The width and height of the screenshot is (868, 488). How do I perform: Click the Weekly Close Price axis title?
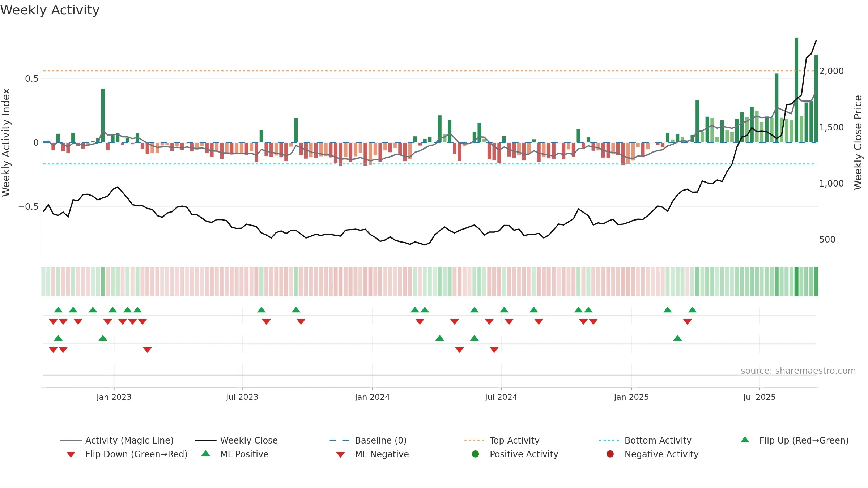(x=858, y=142)
